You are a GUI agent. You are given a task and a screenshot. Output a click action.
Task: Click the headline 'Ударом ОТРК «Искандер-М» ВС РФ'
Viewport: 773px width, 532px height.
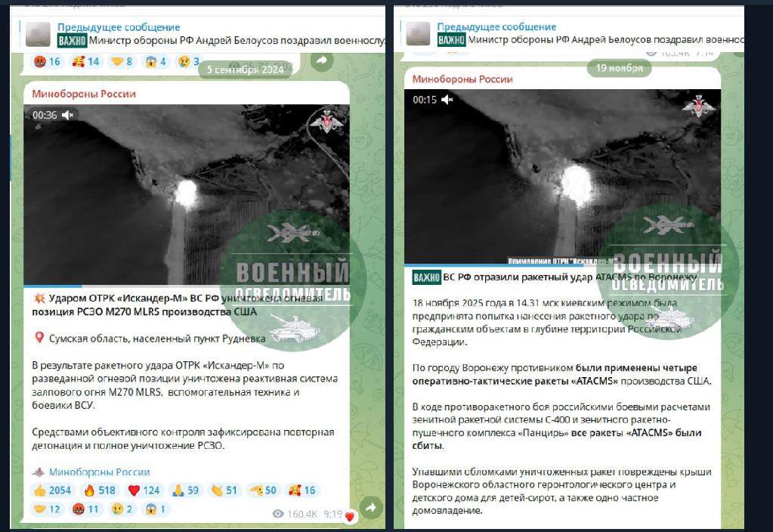coord(134,298)
